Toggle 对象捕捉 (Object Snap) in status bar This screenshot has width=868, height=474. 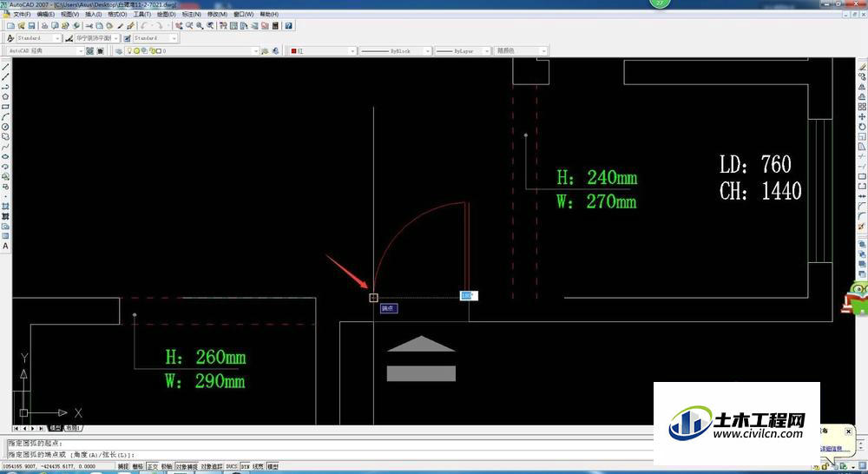pyautogui.click(x=186, y=467)
